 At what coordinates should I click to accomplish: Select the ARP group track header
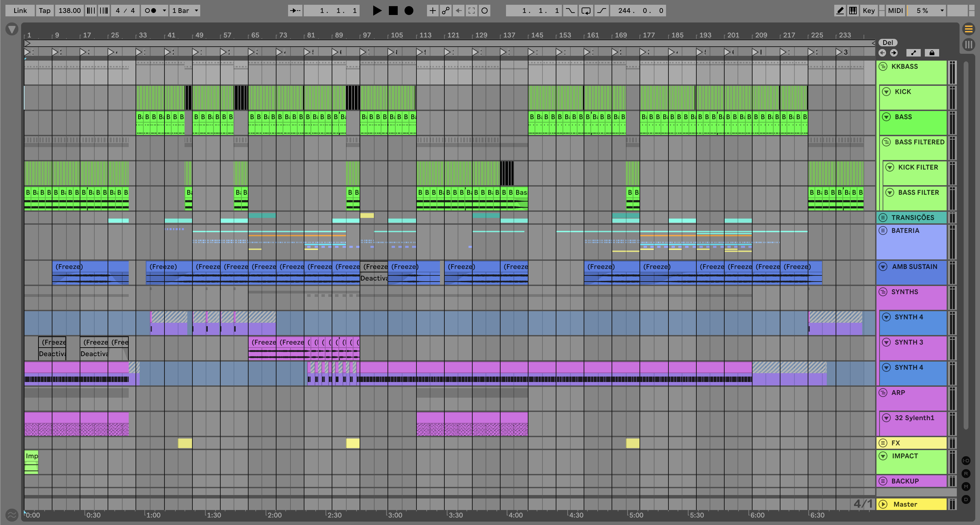(x=912, y=398)
